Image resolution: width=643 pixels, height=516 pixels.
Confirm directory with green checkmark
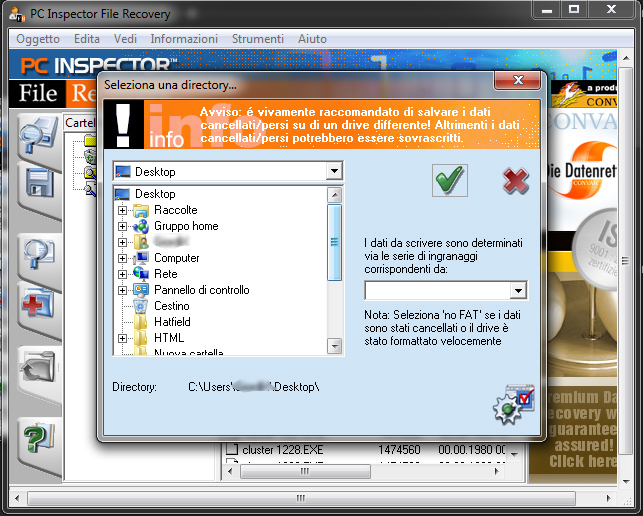(450, 180)
